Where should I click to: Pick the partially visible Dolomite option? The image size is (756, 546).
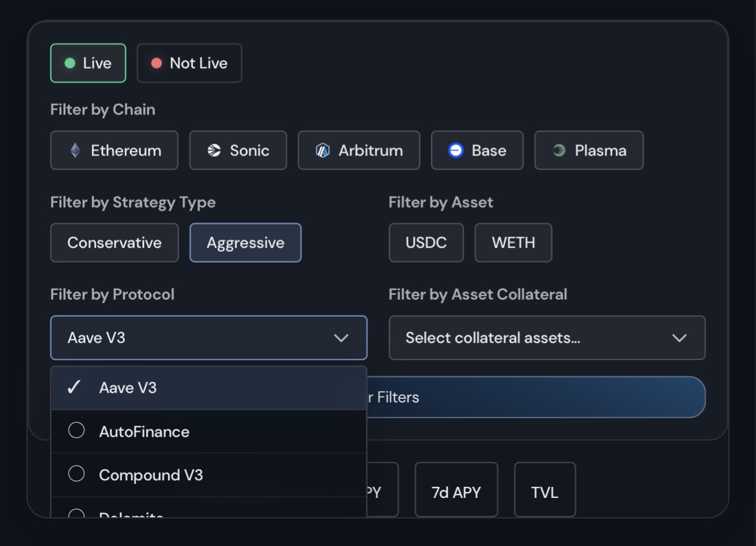(131, 513)
